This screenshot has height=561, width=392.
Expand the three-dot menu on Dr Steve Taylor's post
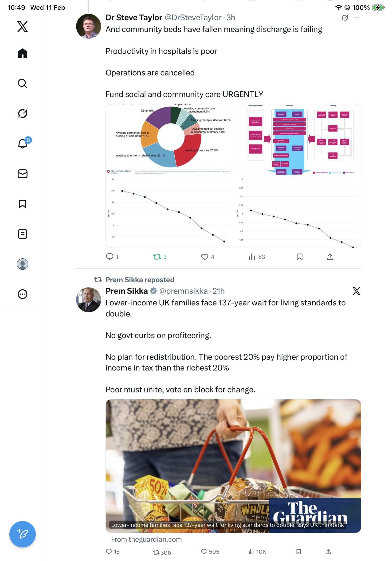[x=357, y=18]
